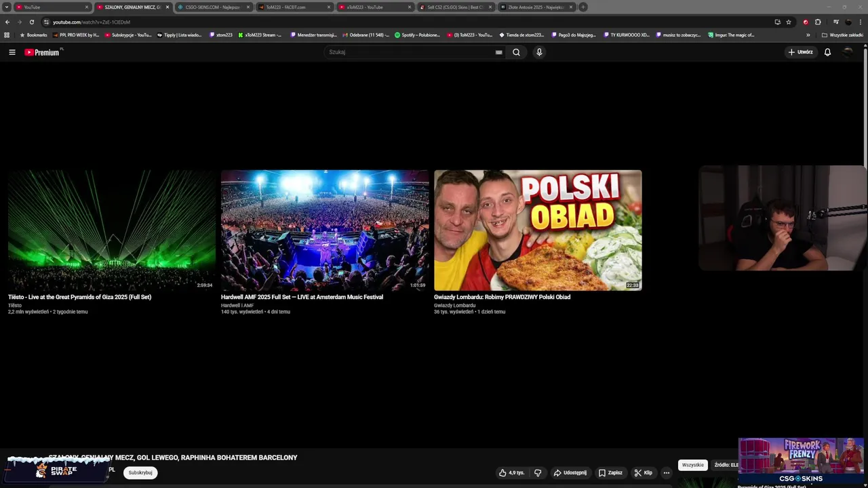Open Menedżer transmisji bookmark

(x=314, y=35)
